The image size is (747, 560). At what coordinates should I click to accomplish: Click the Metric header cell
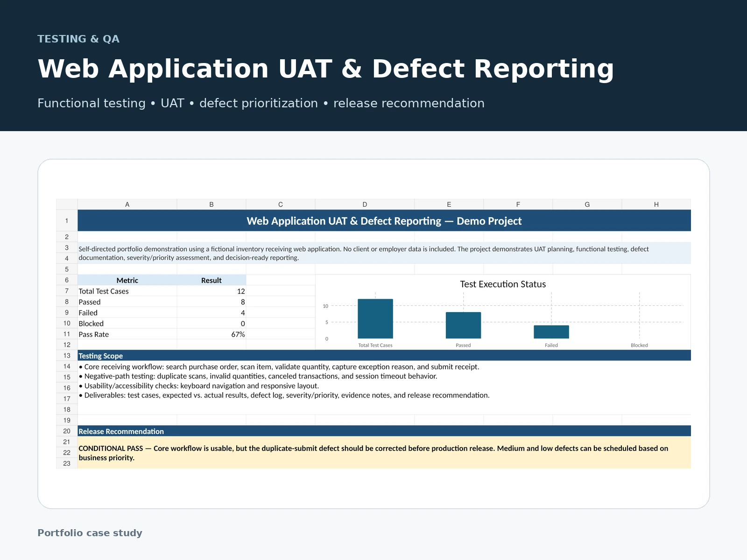point(127,280)
